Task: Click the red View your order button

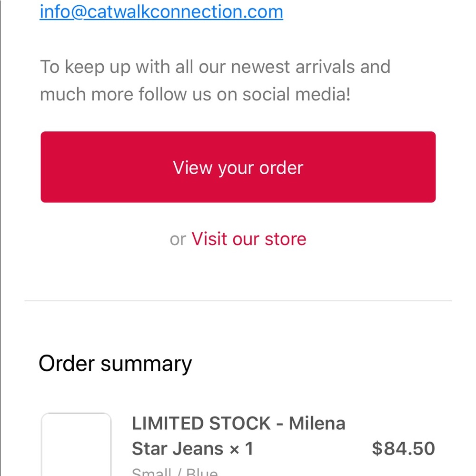Action: coord(238,167)
